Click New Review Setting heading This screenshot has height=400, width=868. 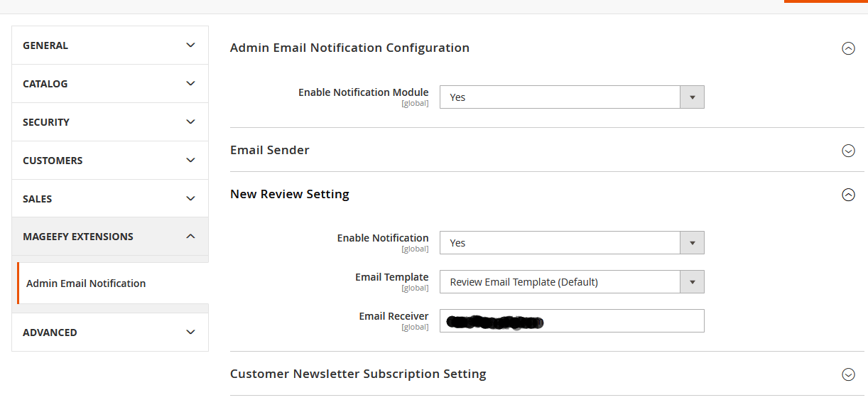point(290,194)
